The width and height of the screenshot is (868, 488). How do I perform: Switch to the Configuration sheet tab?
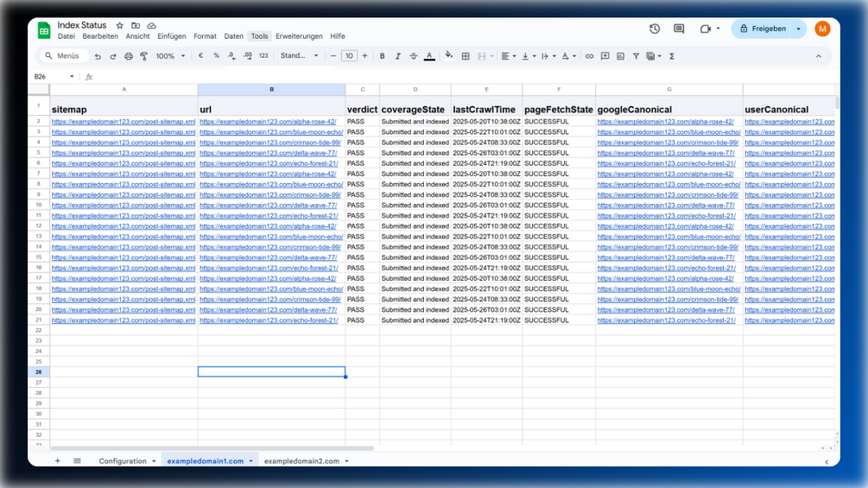click(123, 461)
